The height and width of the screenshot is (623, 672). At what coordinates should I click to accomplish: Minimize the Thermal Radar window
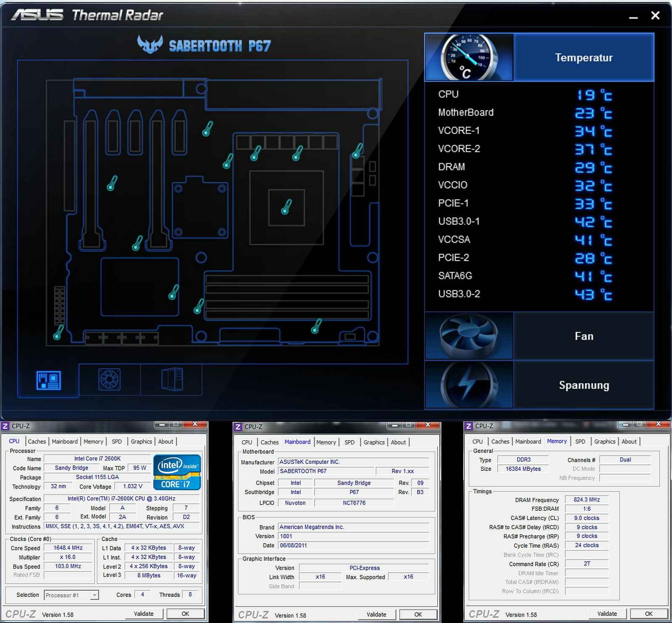(x=633, y=17)
